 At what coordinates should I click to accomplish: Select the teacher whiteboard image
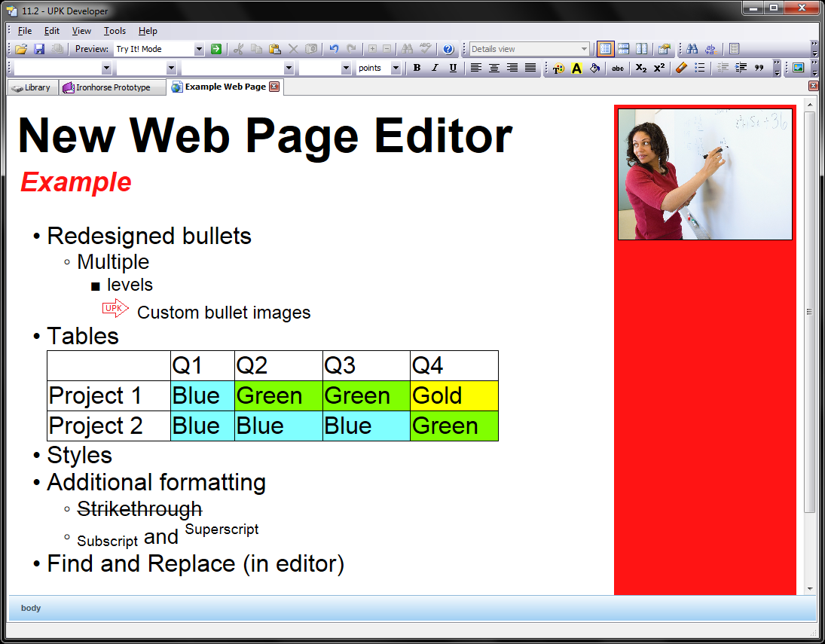[x=704, y=174]
